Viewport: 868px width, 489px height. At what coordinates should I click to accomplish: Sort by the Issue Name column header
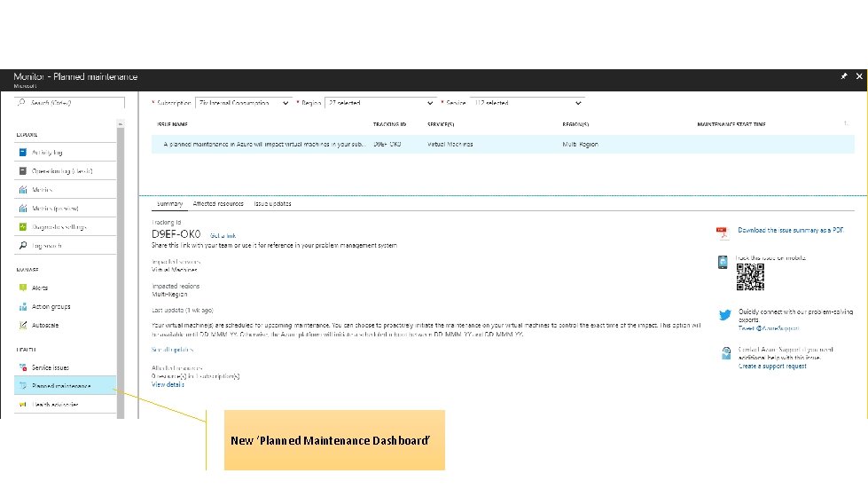pos(172,124)
